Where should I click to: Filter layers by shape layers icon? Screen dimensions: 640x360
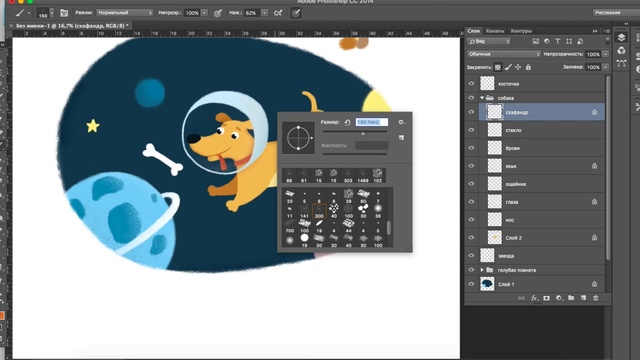point(569,41)
